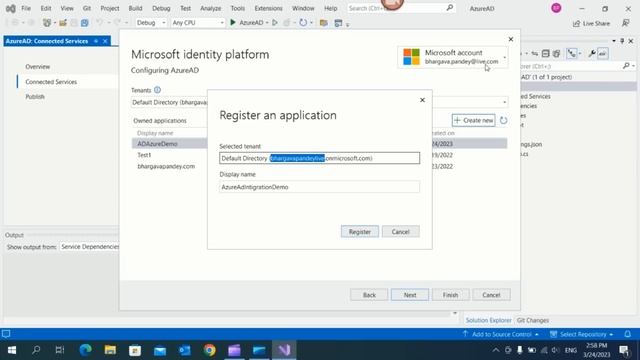Click the Live Share button
This screenshot has height=360, width=640.
[591, 24]
